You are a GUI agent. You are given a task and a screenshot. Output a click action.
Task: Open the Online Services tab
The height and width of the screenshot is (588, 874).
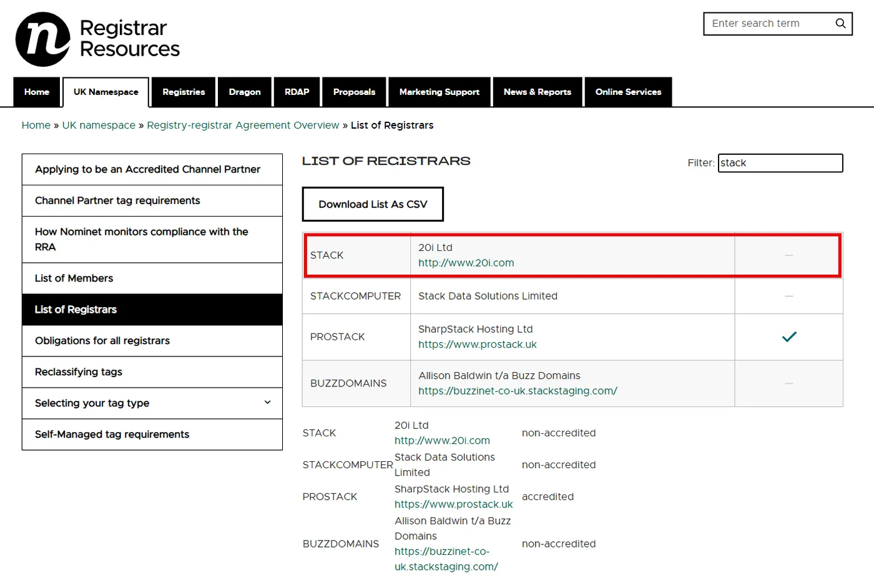pyautogui.click(x=628, y=92)
